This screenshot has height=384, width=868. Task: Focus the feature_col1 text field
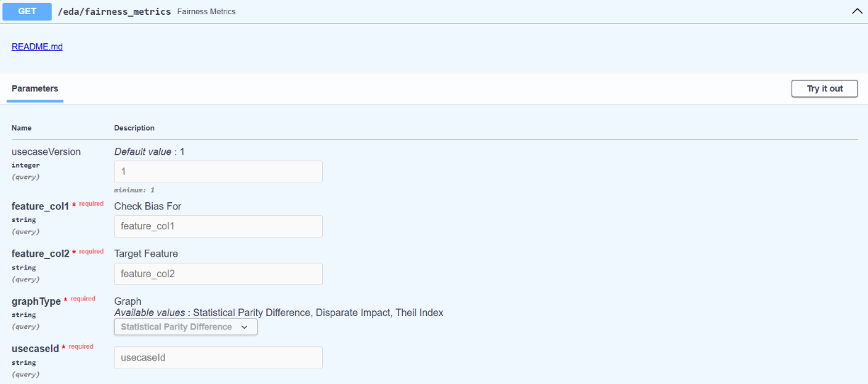(218, 226)
